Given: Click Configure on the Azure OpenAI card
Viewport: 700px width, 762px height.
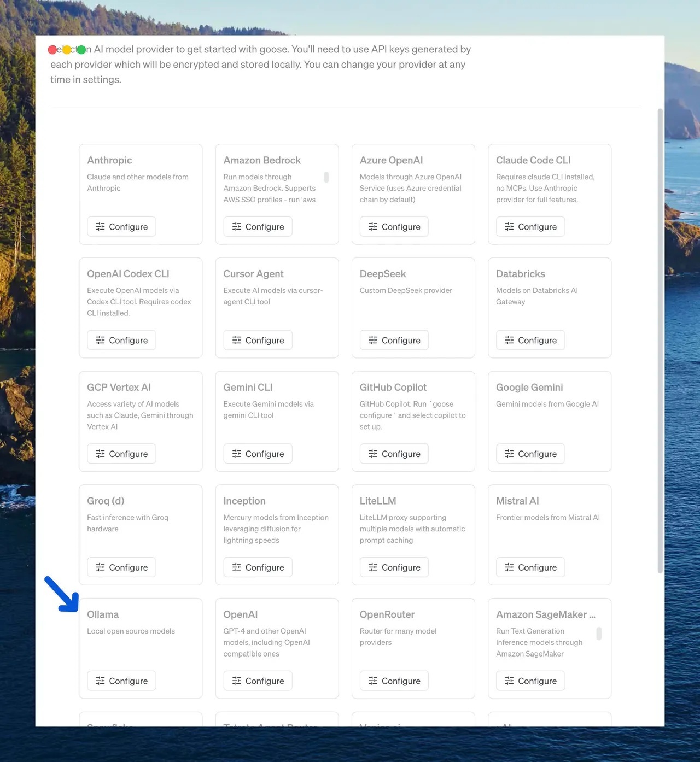Looking at the screenshot, I should tap(394, 227).
